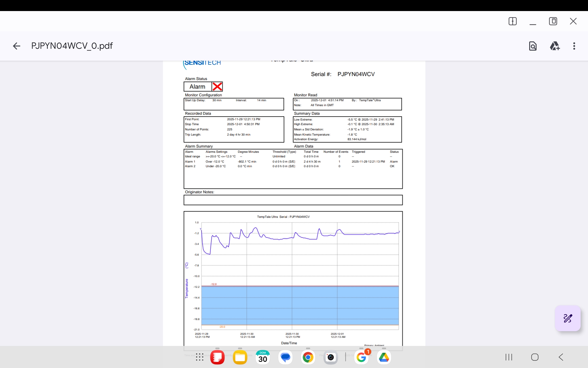Open the app drawer grid icon
Viewport: 588px width, 368px height.
(200, 357)
